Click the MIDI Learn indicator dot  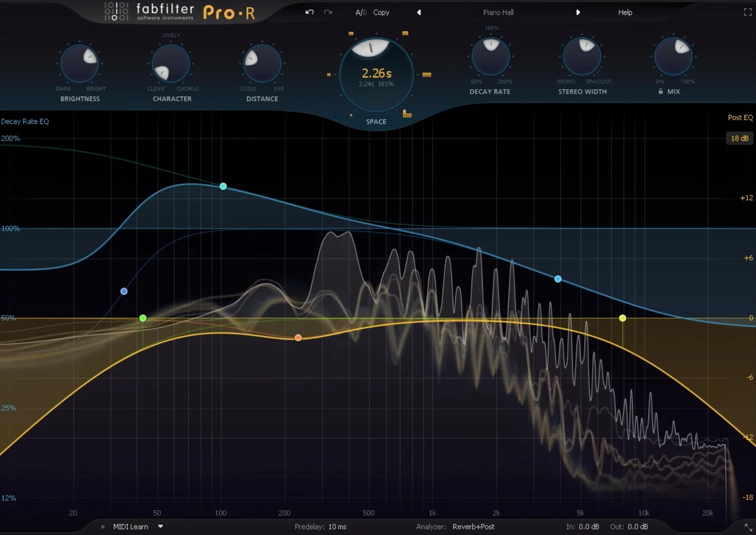103,527
